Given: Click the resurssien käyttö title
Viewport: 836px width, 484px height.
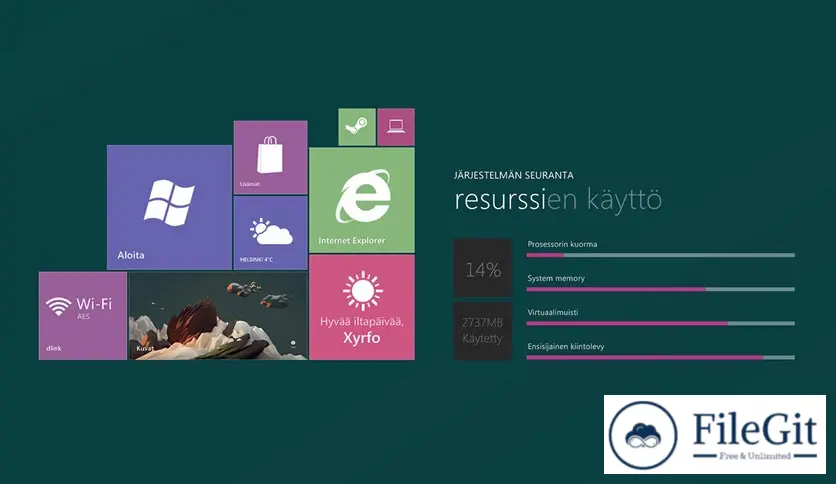Looking at the screenshot, I should tap(558, 200).
